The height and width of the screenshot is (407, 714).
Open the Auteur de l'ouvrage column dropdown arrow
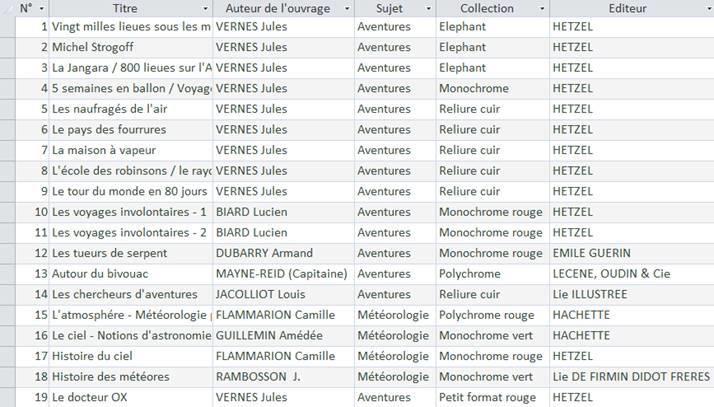pos(347,9)
